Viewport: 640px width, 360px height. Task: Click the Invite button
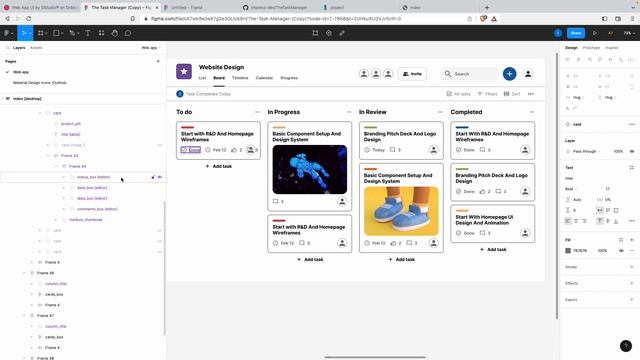(x=412, y=74)
